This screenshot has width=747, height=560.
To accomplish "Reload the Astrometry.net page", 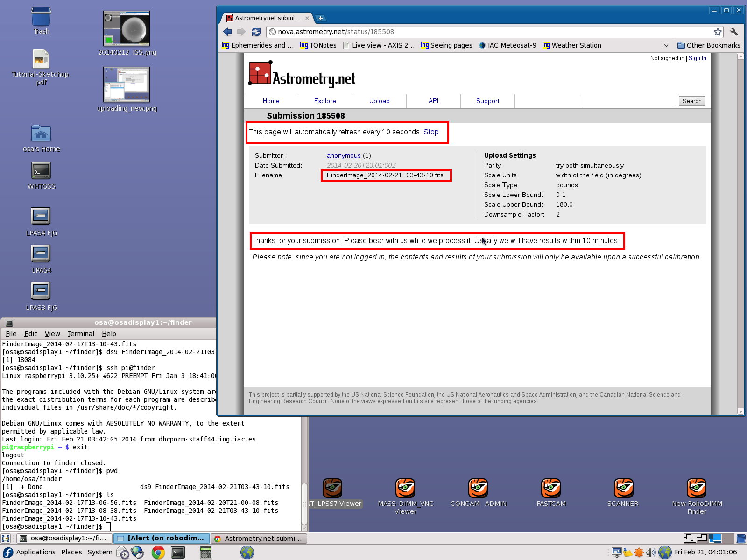I will coord(256,32).
